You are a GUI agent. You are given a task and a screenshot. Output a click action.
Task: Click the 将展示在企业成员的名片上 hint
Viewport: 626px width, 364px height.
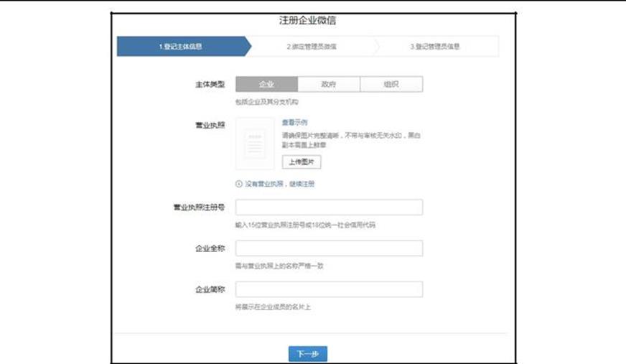273,307
